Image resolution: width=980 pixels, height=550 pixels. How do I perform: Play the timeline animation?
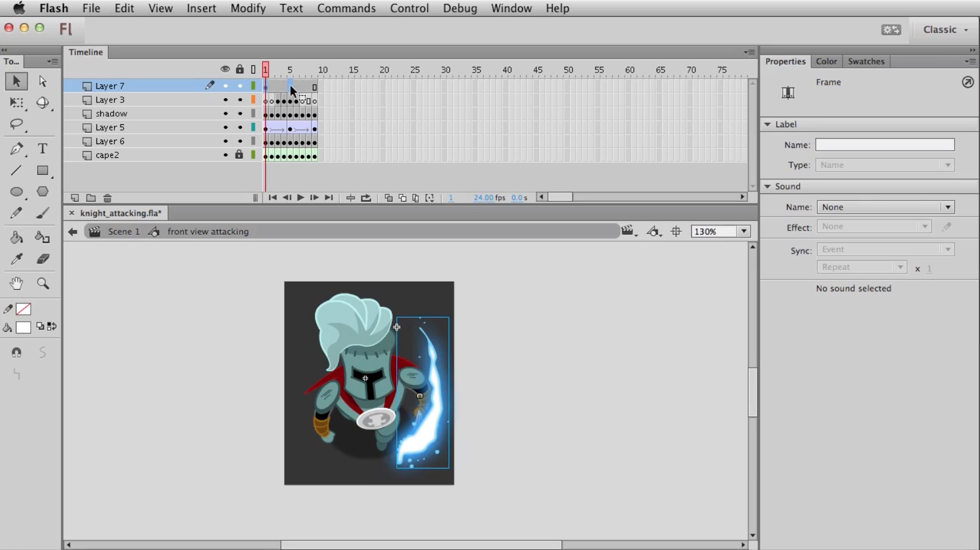[x=300, y=198]
